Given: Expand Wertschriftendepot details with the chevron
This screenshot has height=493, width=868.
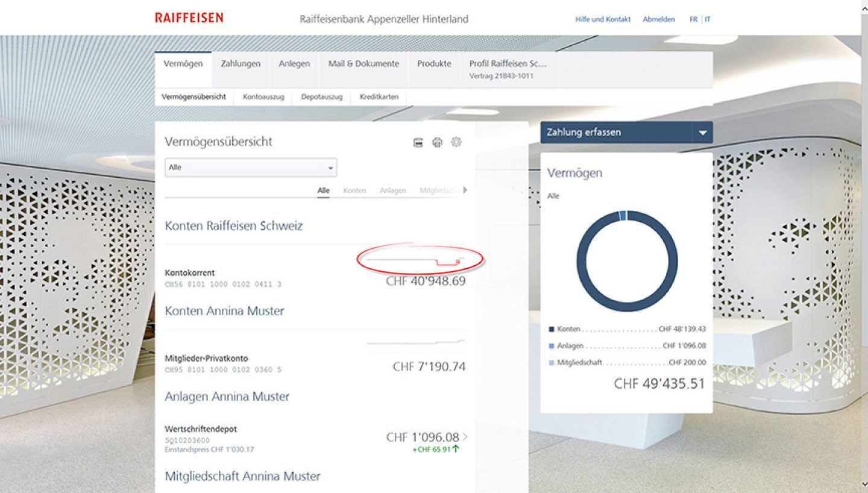Looking at the screenshot, I should (x=465, y=437).
